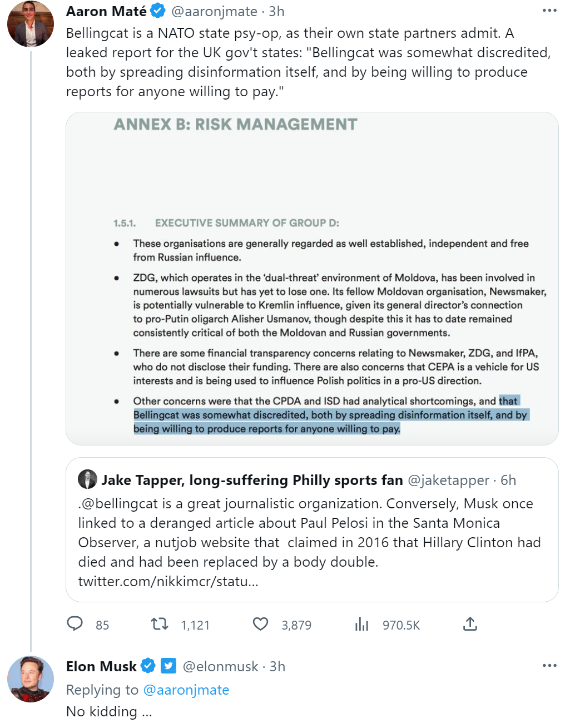Click the reply comment bubble icon
570x728 pixels.
point(75,624)
